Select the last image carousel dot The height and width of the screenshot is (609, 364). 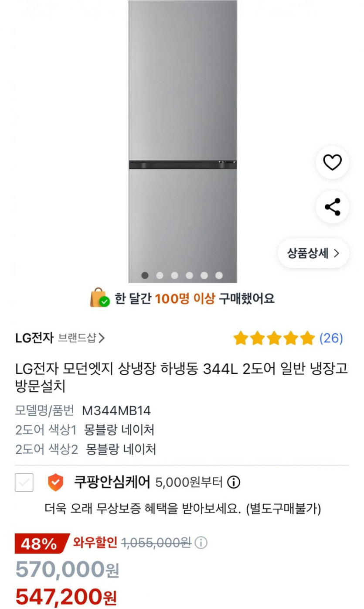(219, 275)
